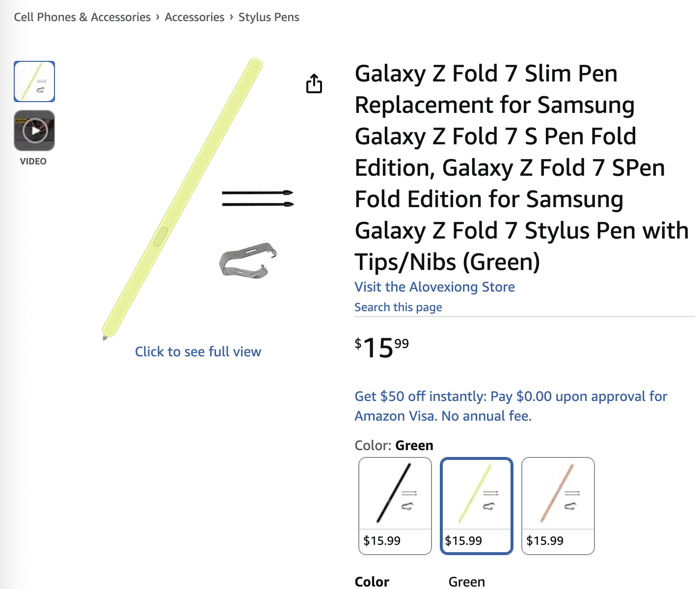Open the Accessories breadcrumb link
700x589 pixels.
click(x=194, y=17)
